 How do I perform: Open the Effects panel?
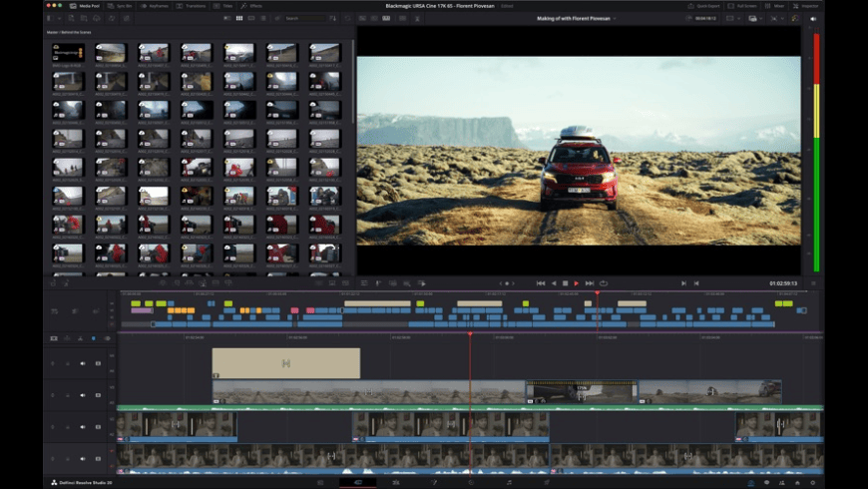click(x=251, y=6)
